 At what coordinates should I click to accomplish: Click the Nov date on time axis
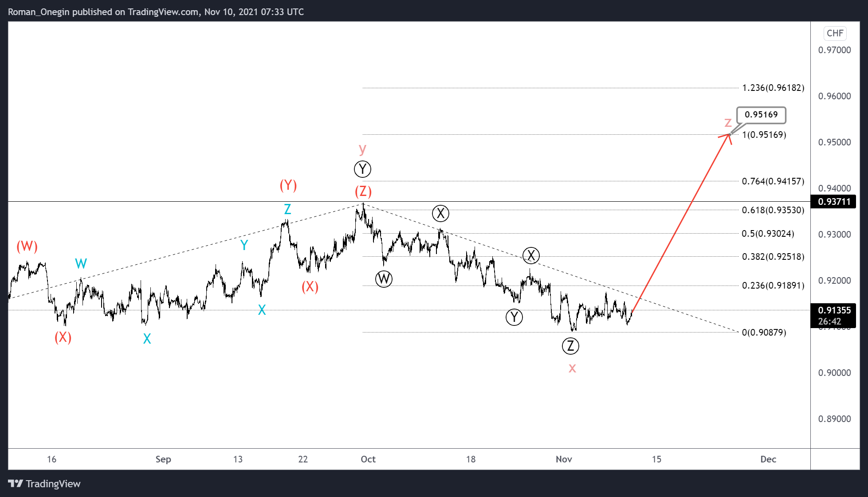tap(564, 459)
